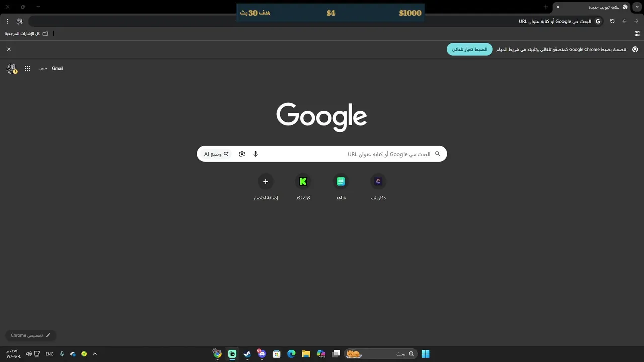Open Microsoft 365 Copilot from the taskbar
The image size is (644, 362).
coord(321,354)
